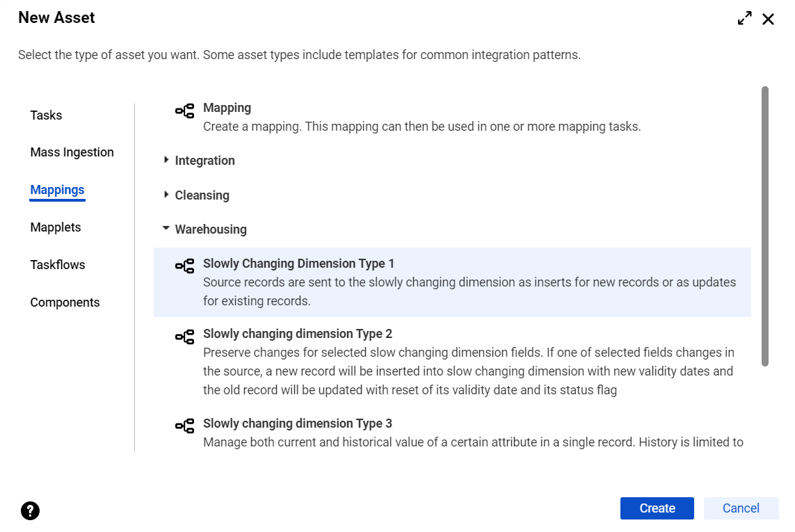The width and height of the screenshot is (795, 532).
Task: Open help via the question mark icon
Action: click(31, 510)
